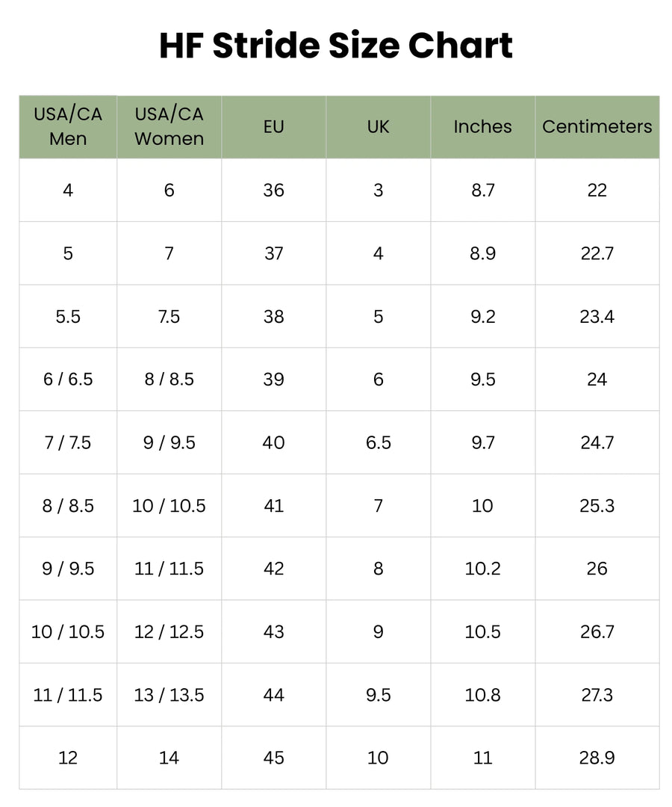Select the Centimeters column header

pyautogui.click(x=597, y=126)
